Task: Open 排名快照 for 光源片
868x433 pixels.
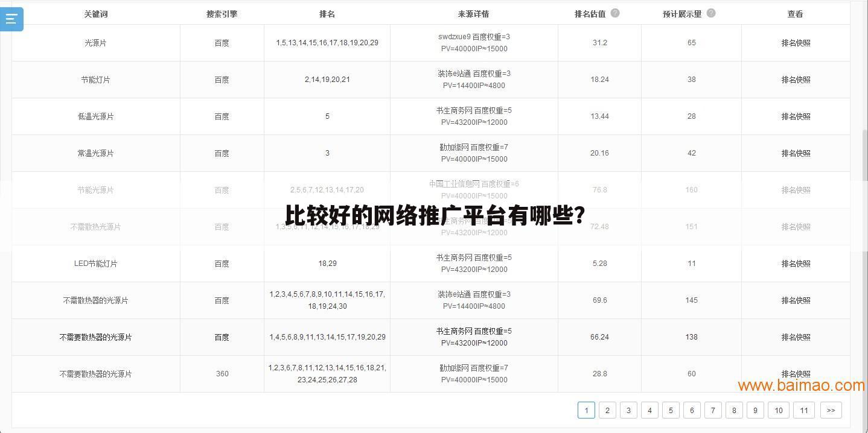Action: (796, 43)
